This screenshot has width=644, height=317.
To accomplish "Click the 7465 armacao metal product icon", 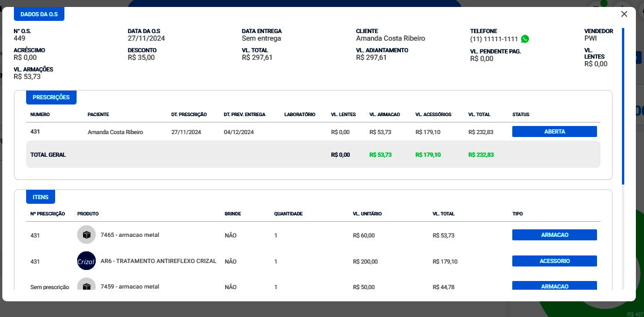I will pyautogui.click(x=86, y=235).
